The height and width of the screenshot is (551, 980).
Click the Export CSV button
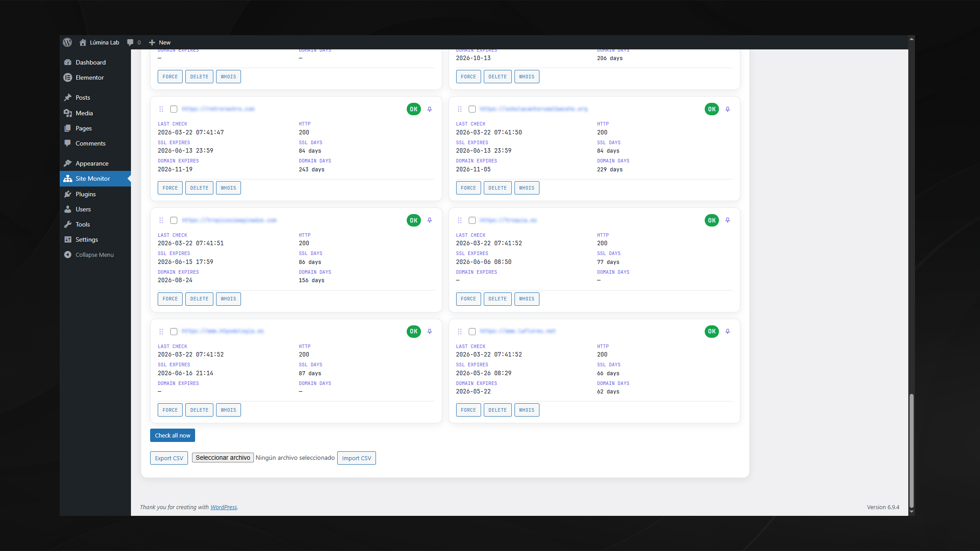(169, 458)
